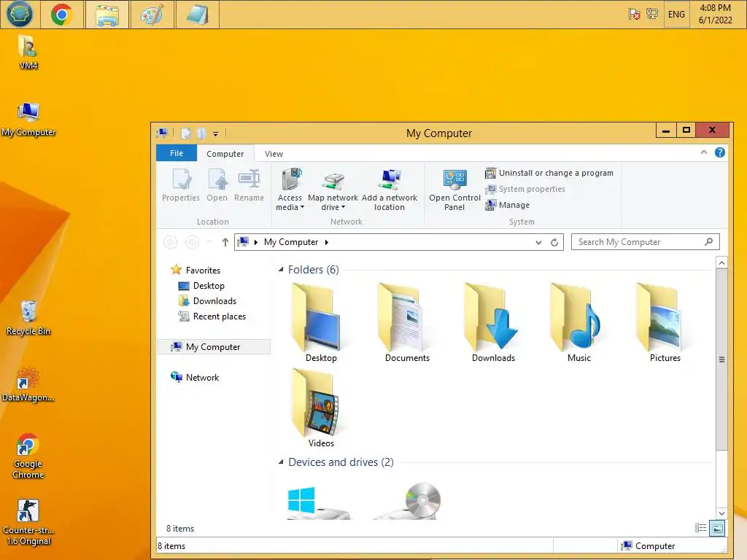Collapse the ribbon with the chevron
747x560 pixels.
point(704,152)
